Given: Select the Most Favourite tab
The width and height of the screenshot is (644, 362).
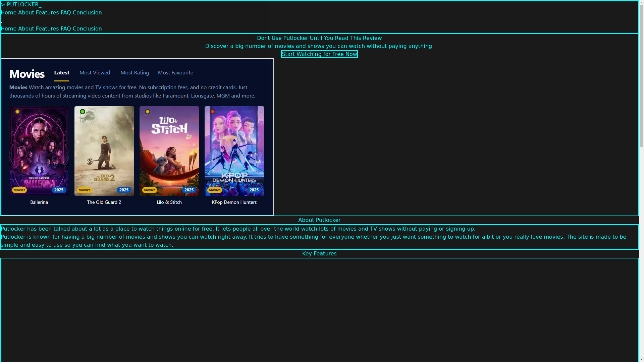Looking at the screenshot, I should pyautogui.click(x=175, y=73).
